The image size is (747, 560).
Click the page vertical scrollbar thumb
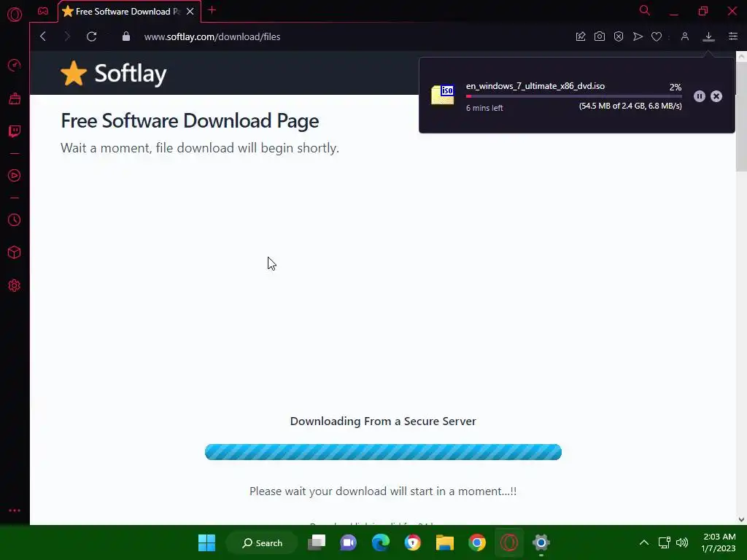coord(741,116)
